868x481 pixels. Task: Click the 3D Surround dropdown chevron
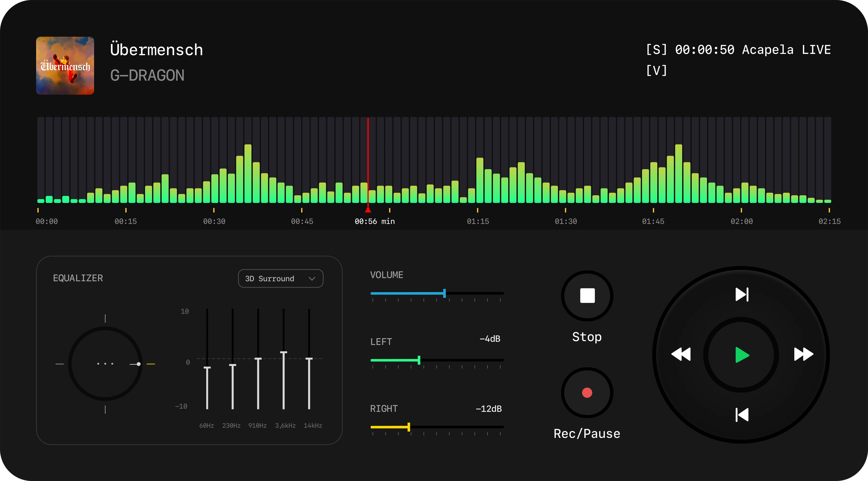[x=312, y=279]
